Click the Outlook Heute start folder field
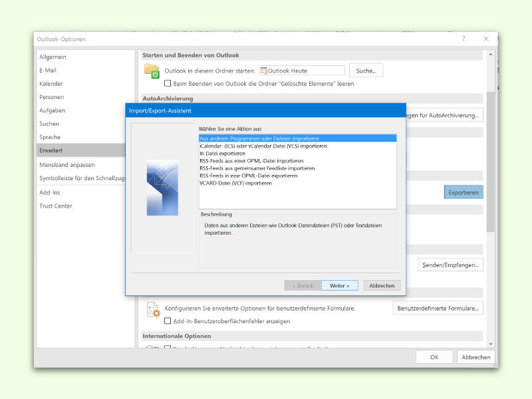Screen dimensions: 532x399 (x=302, y=70)
